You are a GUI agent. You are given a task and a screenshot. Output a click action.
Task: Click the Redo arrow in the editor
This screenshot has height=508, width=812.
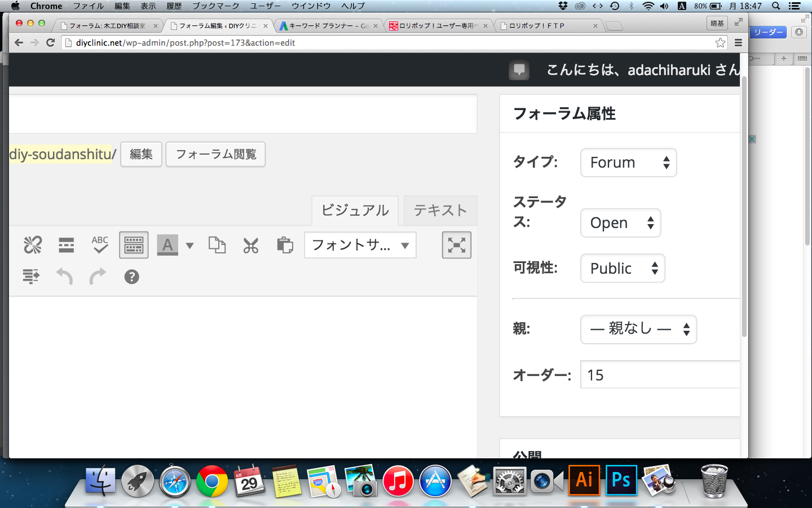(98, 277)
